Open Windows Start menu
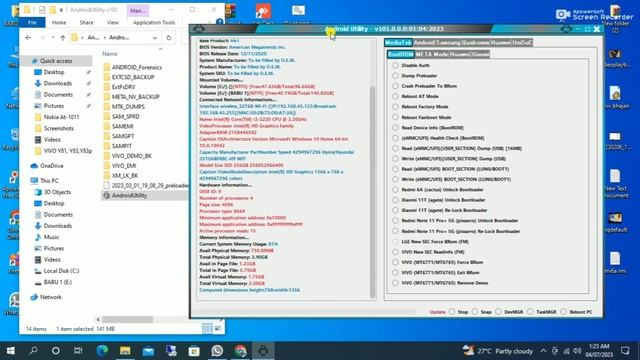 pyautogui.click(x=11, y=351)
